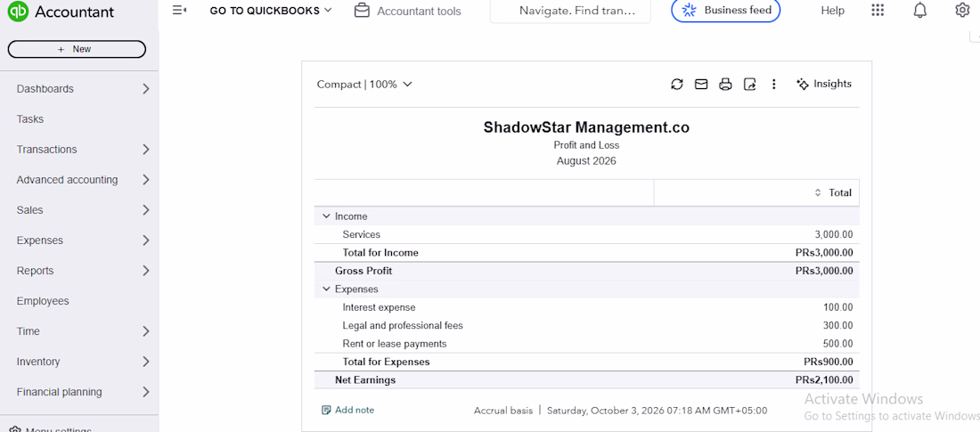The image size is (980, 432).
Task: Expand the Financial planning chevron
Action: (x=145, y=392)
